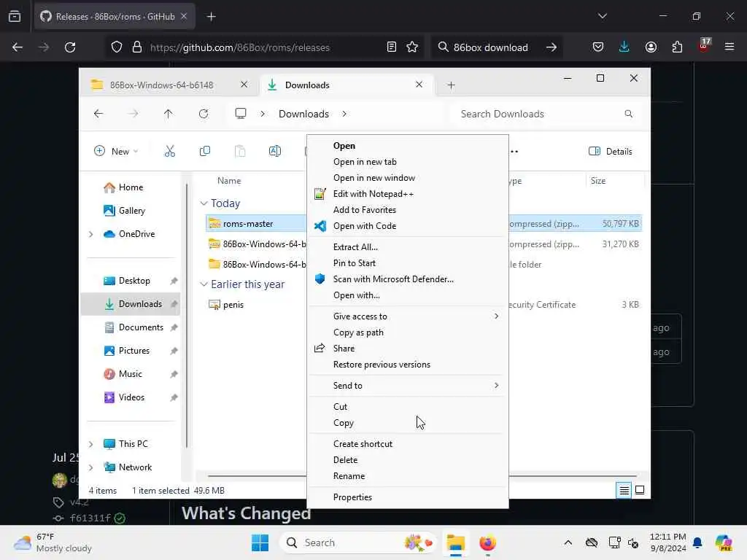
Task: Toggle the Details pane button
Action: 611,152
